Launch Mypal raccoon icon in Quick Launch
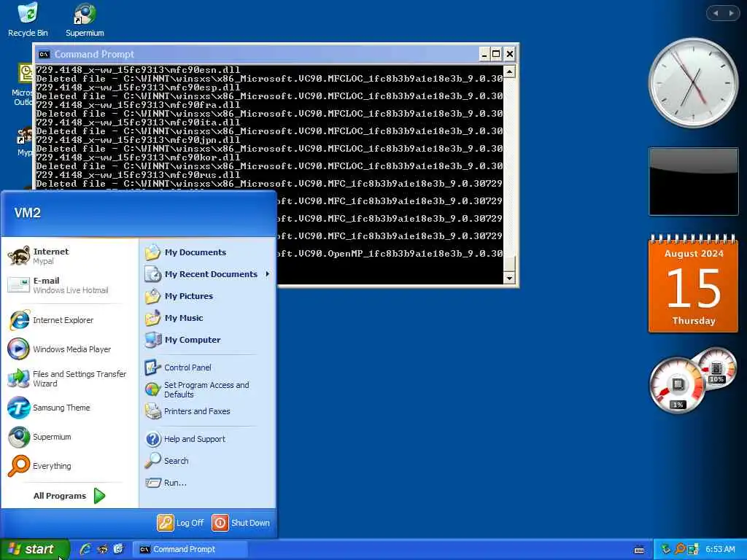The height and width of the screenshot is (560, 747). 102,549
